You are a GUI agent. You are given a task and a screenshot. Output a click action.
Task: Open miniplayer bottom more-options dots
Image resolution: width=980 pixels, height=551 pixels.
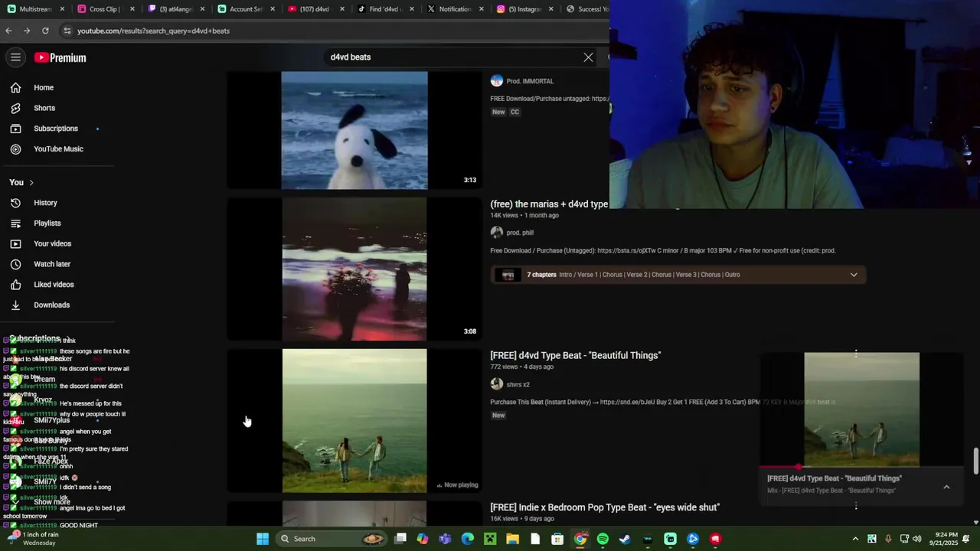tap(856, 505)
